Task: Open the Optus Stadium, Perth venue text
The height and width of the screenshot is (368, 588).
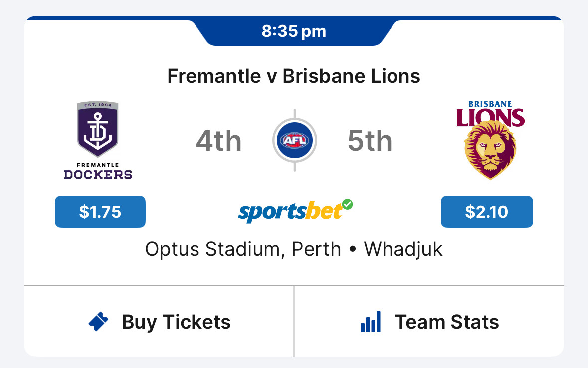Action: tap(243, 249)
